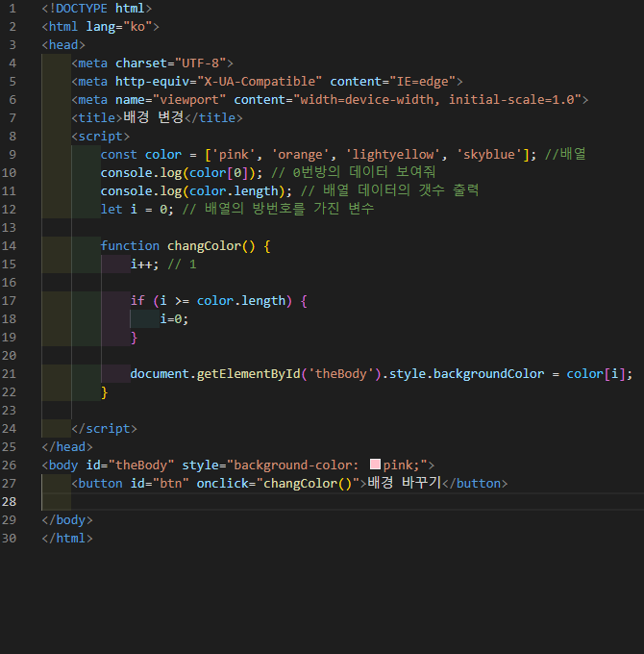Viewport: 644px width, 654px height.
Task: Click the '배경 바꾸기' button text on line 27
Action: coord(405,483)
